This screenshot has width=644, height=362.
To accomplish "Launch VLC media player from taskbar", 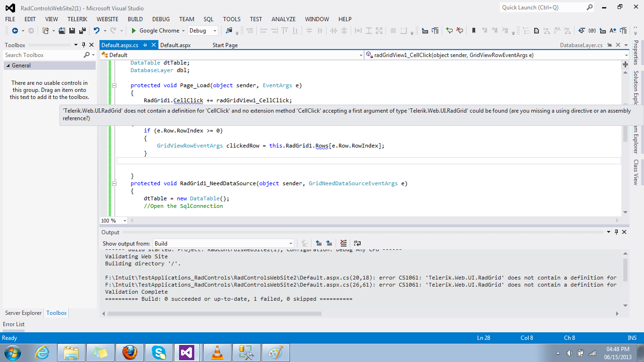I will pos(217,353).
